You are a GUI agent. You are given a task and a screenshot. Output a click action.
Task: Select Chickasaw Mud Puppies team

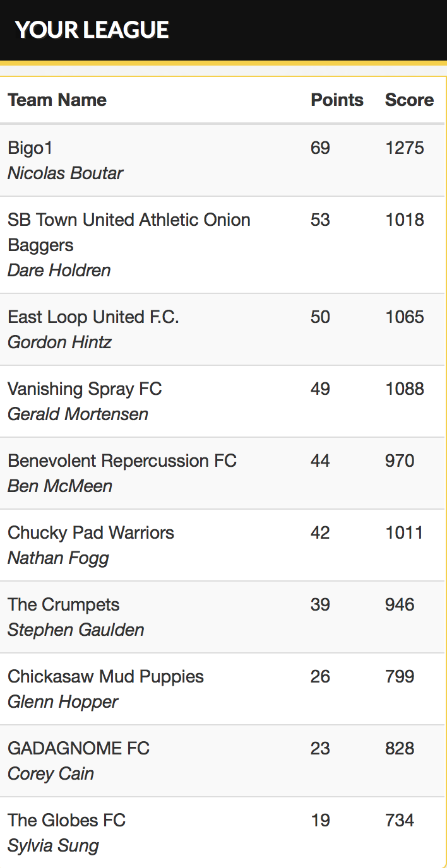click(105, 676)
